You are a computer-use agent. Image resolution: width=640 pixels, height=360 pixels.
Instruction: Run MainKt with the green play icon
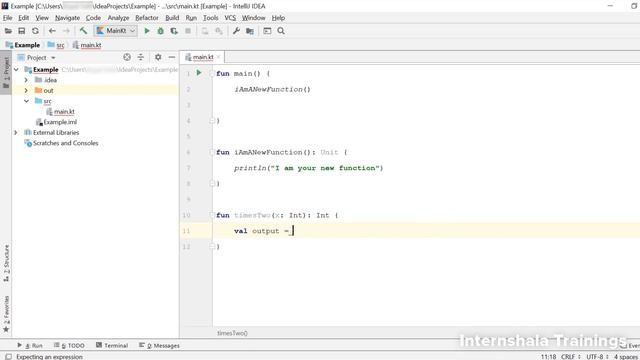tap(147, 31)
